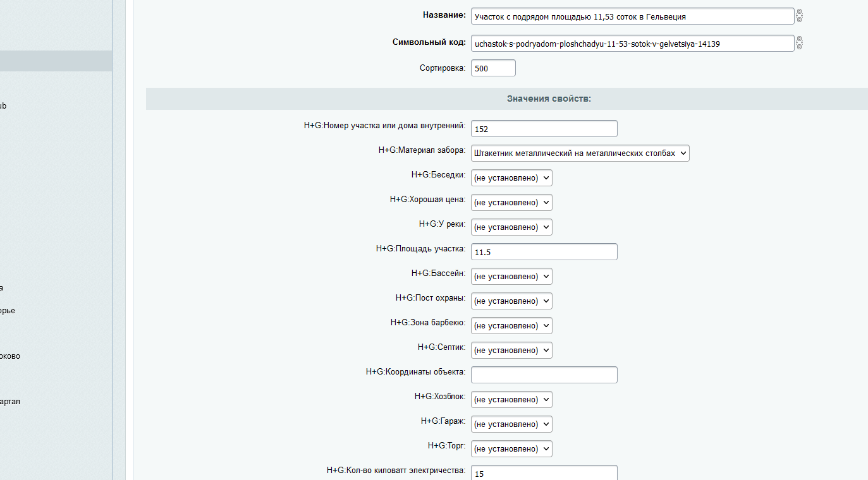
Task: Open the Гараж dropdown
Action: [x=511, y=424]
